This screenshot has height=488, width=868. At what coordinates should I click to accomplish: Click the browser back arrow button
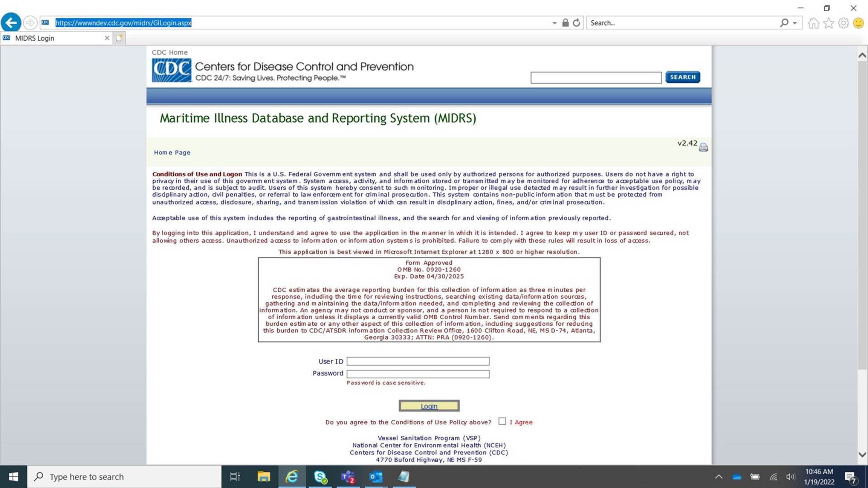coord(11,23)
